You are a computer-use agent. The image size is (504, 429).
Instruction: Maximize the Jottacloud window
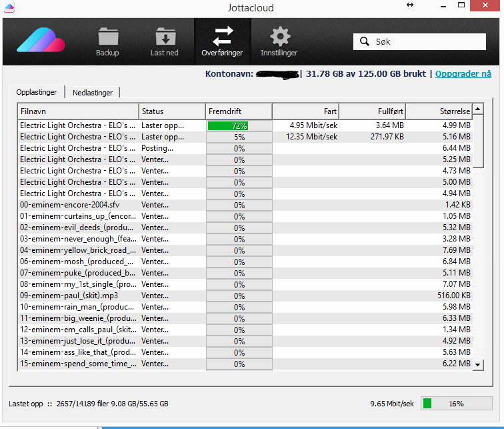point(461,5)
